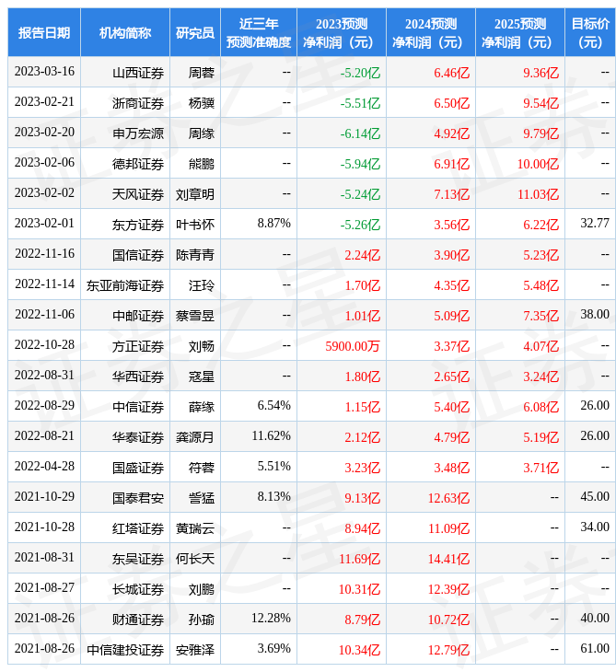This screenshot has height=672, width=616.
Task: Click the 近三年预测准确度 column header
Action: [x=259, y=32]
